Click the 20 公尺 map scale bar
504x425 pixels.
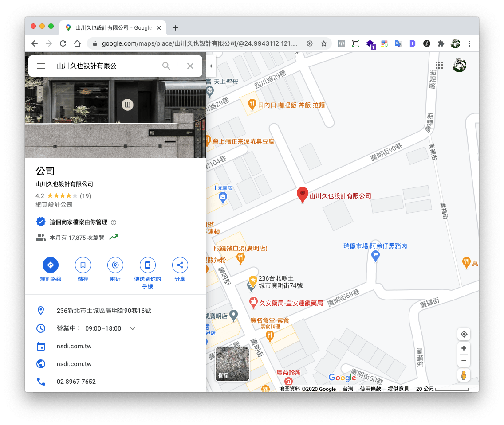442,389
